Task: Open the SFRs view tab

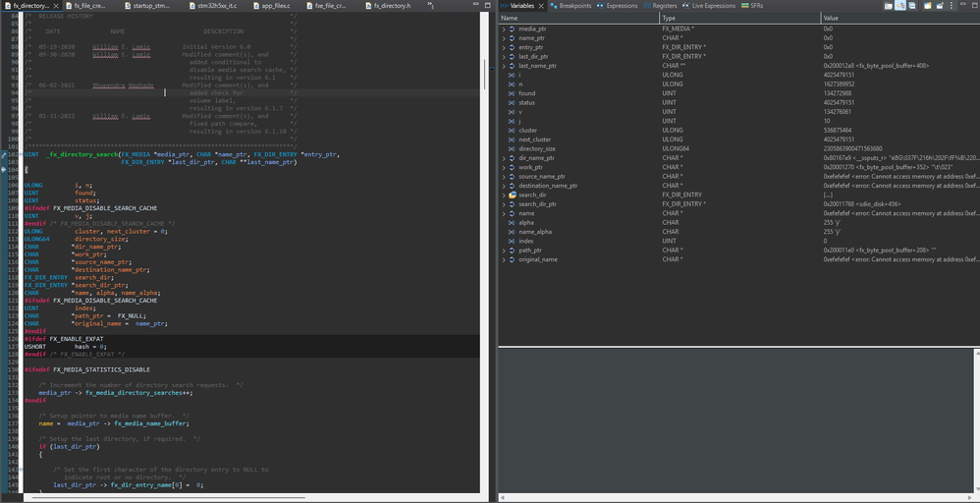Action: 753,6
